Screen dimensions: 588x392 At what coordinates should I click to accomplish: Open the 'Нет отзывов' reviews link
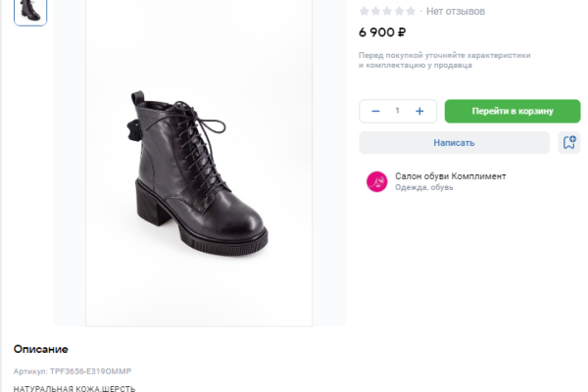click(x=456, y=11)
